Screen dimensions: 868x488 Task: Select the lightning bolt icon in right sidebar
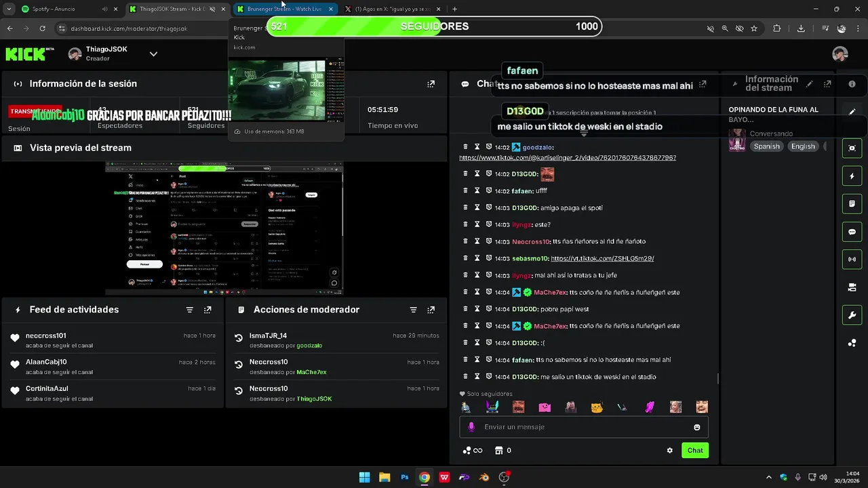coord(852,176)
